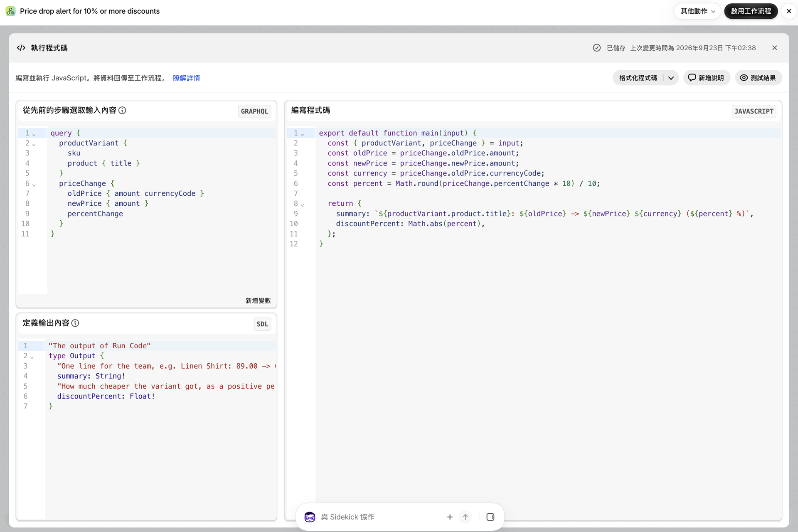This screenshot has height=532, width=798.
Task: Click the Shopify Flow workflow icon
Action: coord(10,11)
